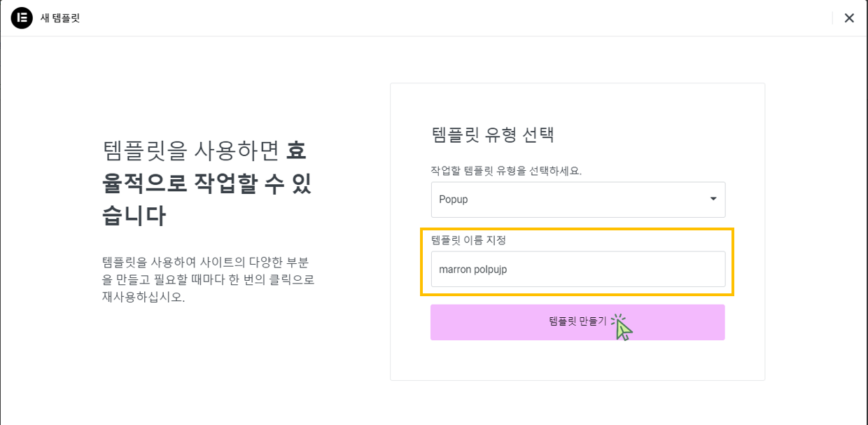Click the 템플릿을 사용하면 heading start
This screenshot has width=868, height=425.
point(190,150)
